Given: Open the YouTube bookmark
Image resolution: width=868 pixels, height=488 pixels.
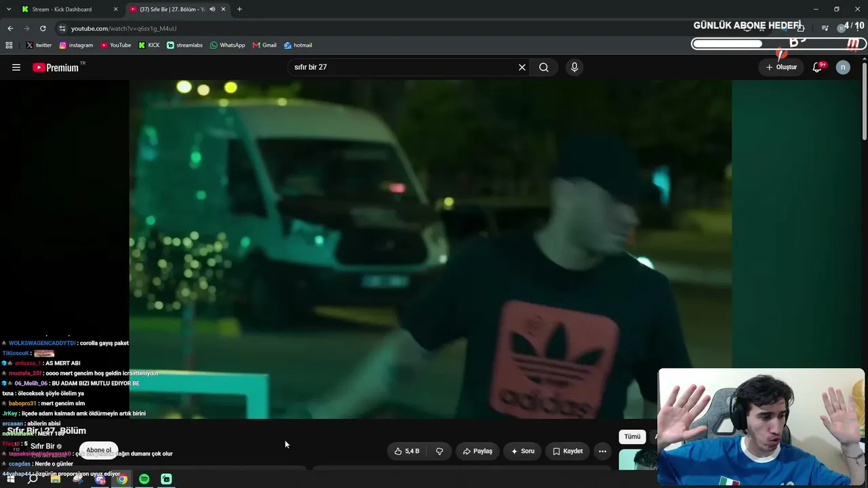Looking at the screenshot, I should pyautogui.click(x=116, y=45).
